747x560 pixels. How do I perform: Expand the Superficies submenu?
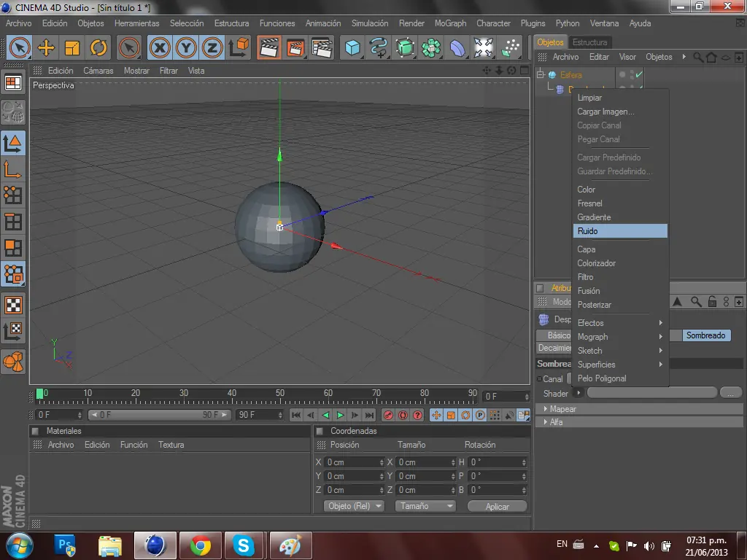tap(620, 365)
